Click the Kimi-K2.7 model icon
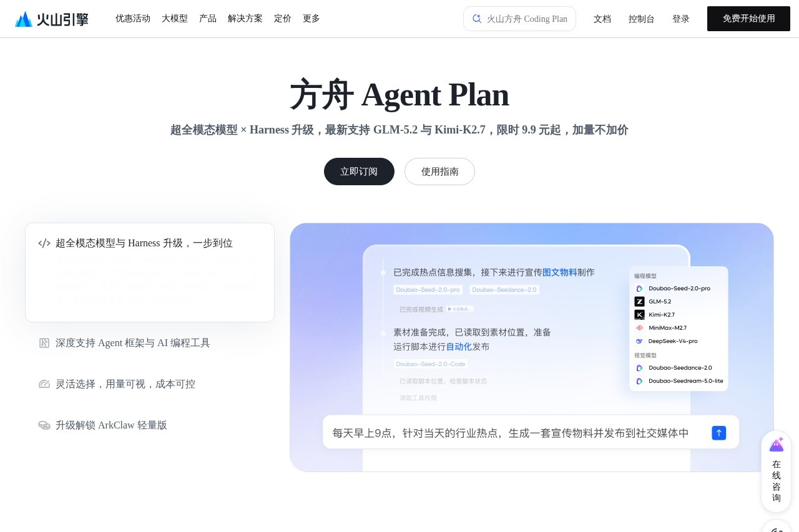799x532 pixels. 639,315
